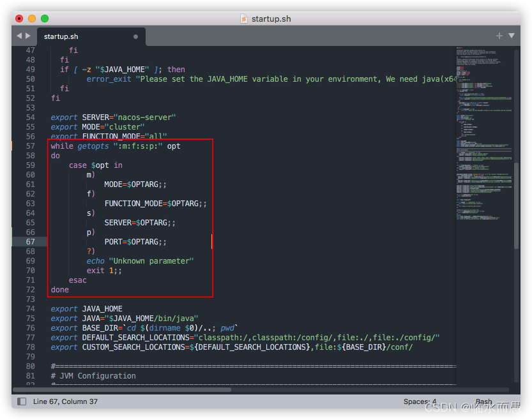Click the startup.sh file icon in the title bar
The height and width of the screenshot is (420, 532).
243,19
